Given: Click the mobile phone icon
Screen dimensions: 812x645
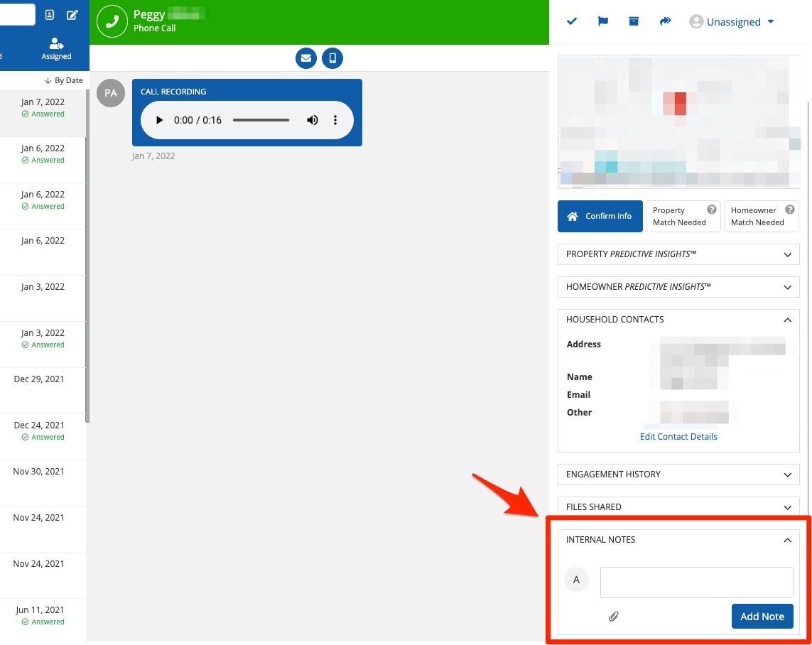Looking at the screenshot, I should coord(332,58).
